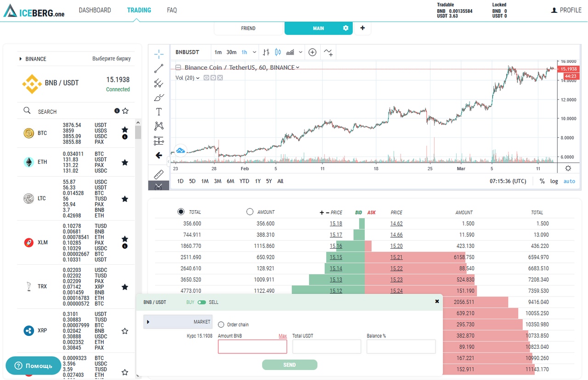Open the MAIN tab settings gear

[x=345, y=28]
